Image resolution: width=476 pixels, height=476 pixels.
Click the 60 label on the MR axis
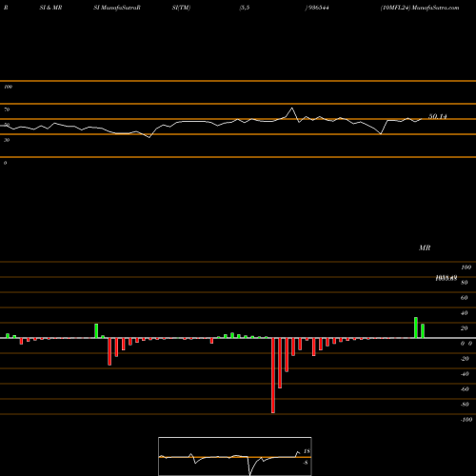click(x=465, y=298)
